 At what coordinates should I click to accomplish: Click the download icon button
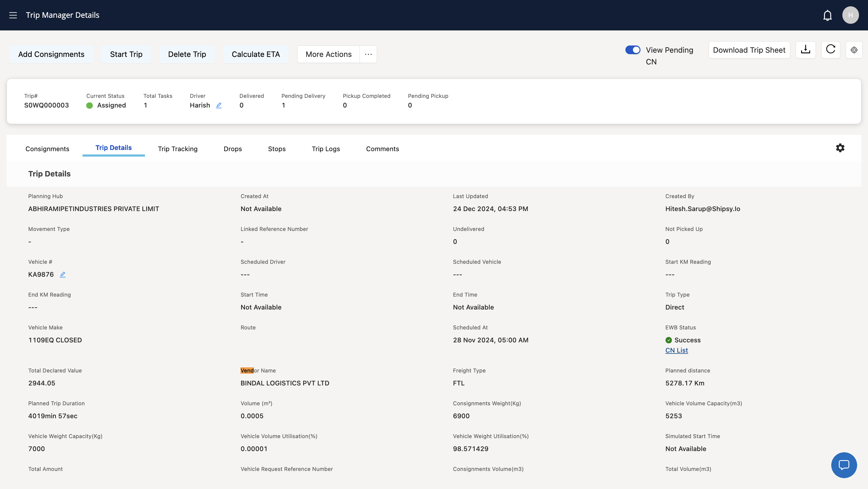(805, 50)
